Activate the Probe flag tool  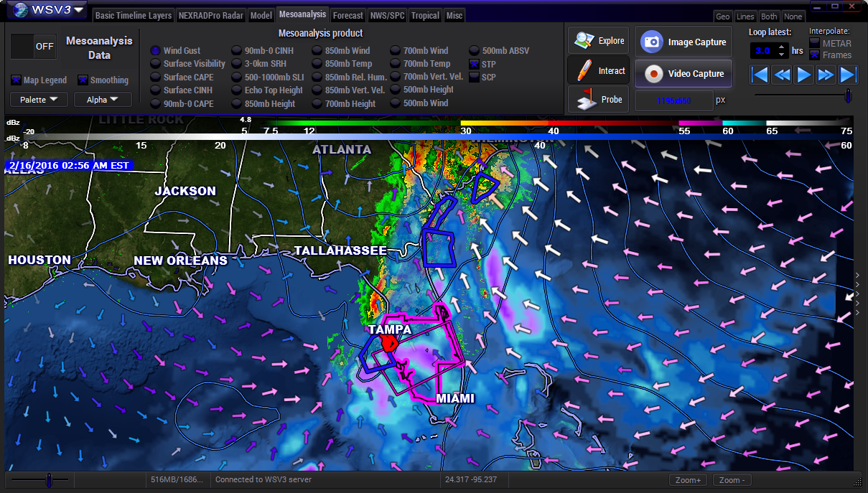[598, 100]
